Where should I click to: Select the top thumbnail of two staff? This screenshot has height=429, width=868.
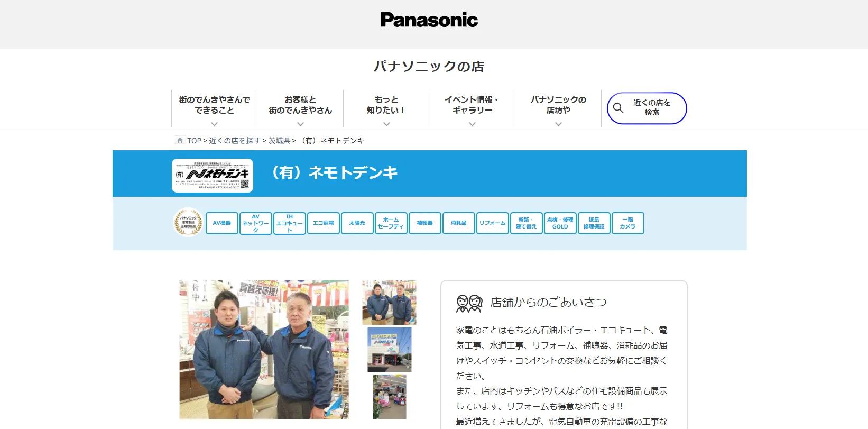pyautogui.click(x=389, y=303)
